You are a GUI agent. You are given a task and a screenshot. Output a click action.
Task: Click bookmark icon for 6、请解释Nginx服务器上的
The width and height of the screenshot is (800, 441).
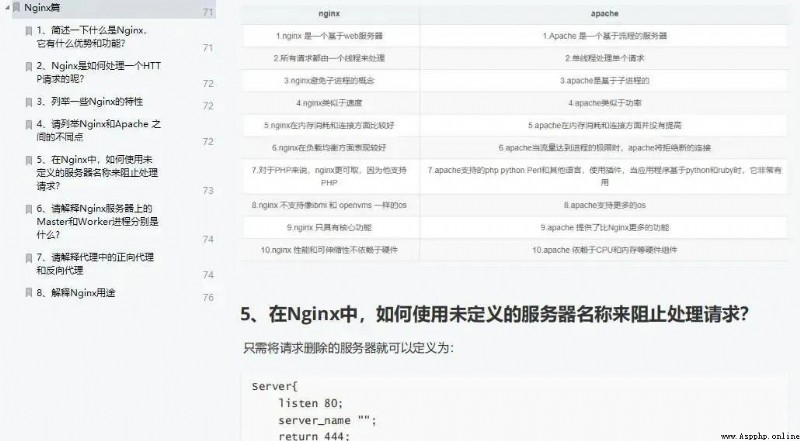[29, 209]
